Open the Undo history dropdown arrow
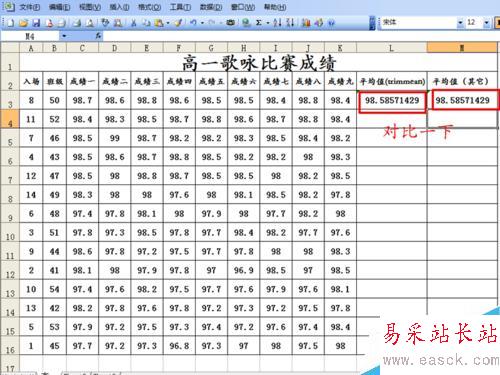 pos(202,23)
